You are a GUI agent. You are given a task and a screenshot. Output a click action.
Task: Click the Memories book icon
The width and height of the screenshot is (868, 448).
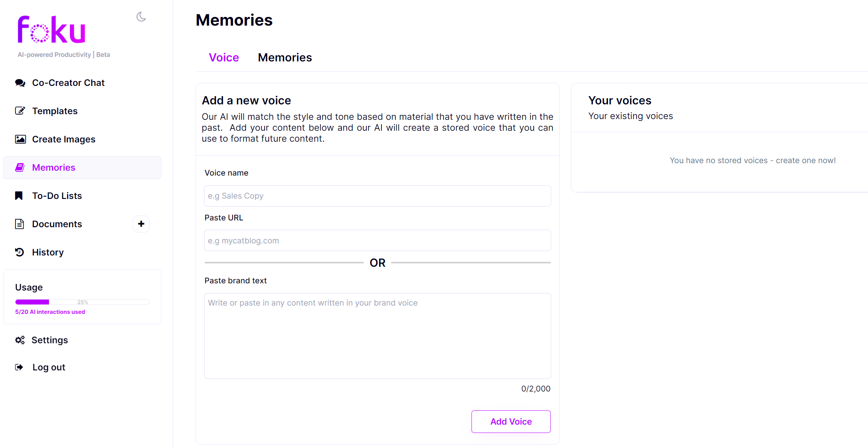tap(20, 167)
